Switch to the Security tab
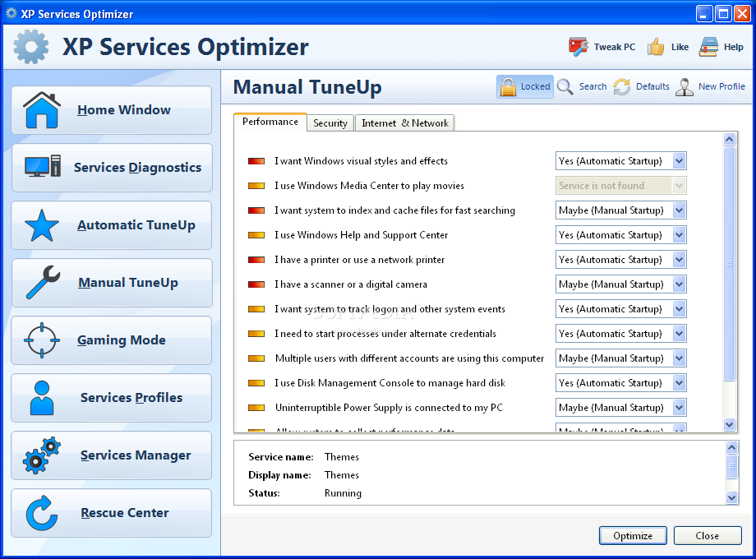 [x=330, y=123]
